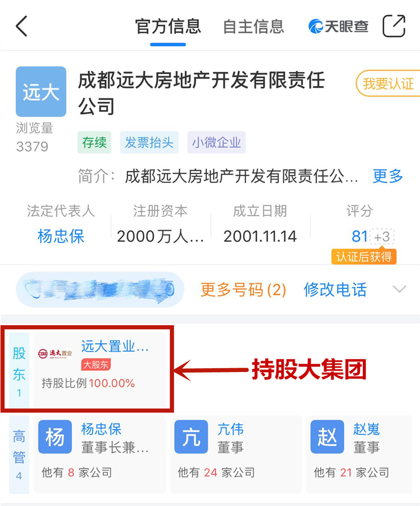Open shareholder 远大置业 card
Viewport: 420px width, 506px height.
tap(99, 370)
